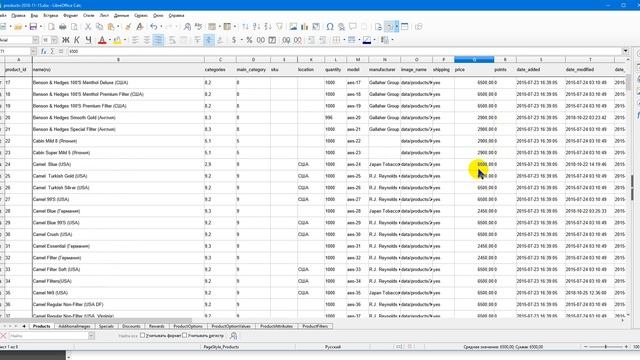Switch to the Discounts sheet tab
Screen dimensions: 640x360
tap(131, 326)
